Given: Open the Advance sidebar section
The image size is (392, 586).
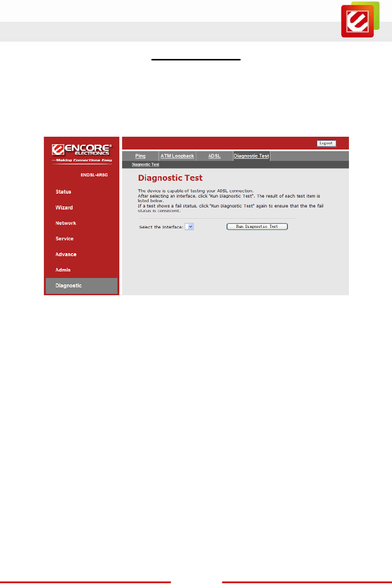Looking at the screenshot, I should click(x=66, y=255).
